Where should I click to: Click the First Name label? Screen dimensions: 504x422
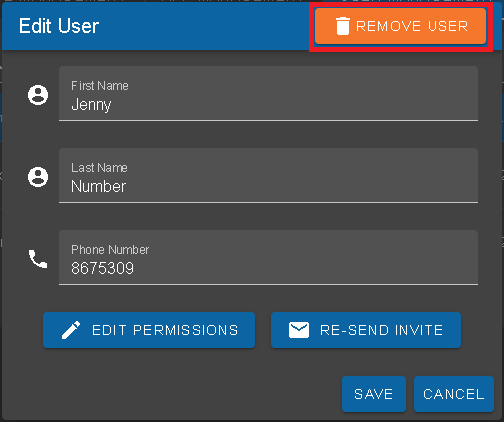point(100,86)
